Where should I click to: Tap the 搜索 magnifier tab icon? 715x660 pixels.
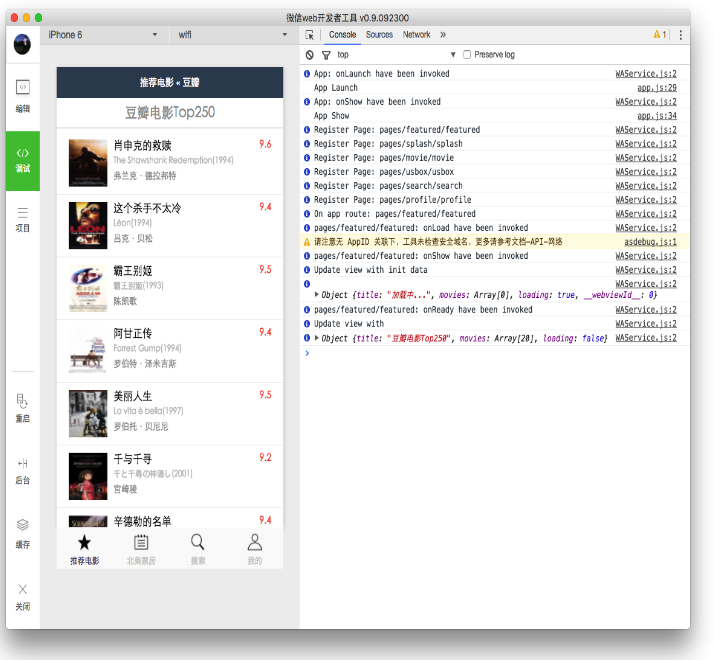click(197, 542)
